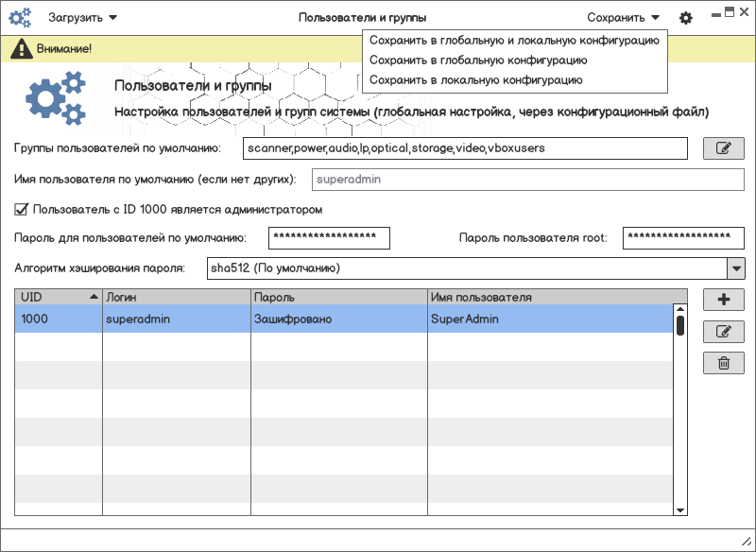Screen dimensions: 756x552
Task: Click the root user password field
Action: point(682,237)
